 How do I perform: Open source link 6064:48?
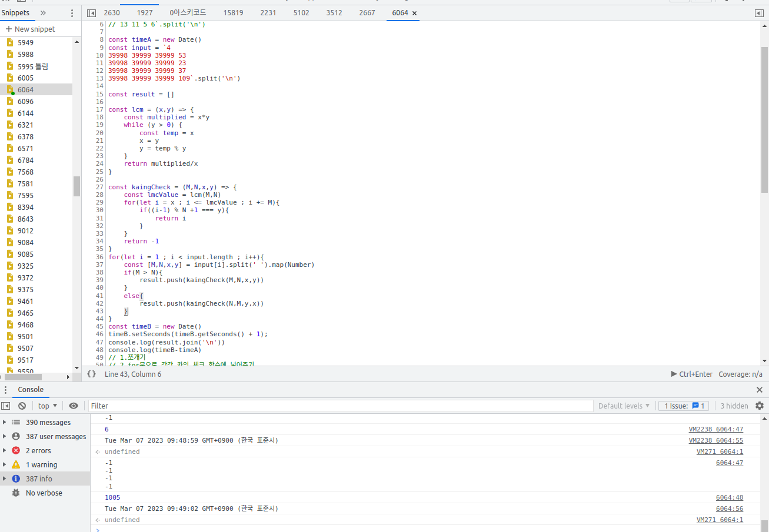730,497
